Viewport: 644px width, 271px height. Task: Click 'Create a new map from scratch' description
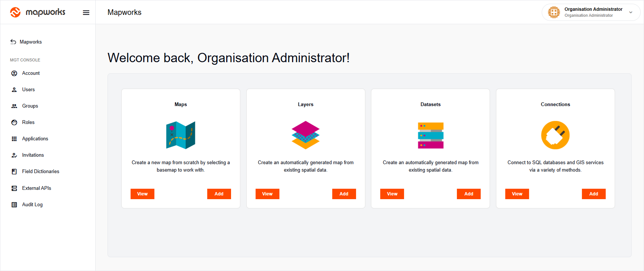point(181,166)
